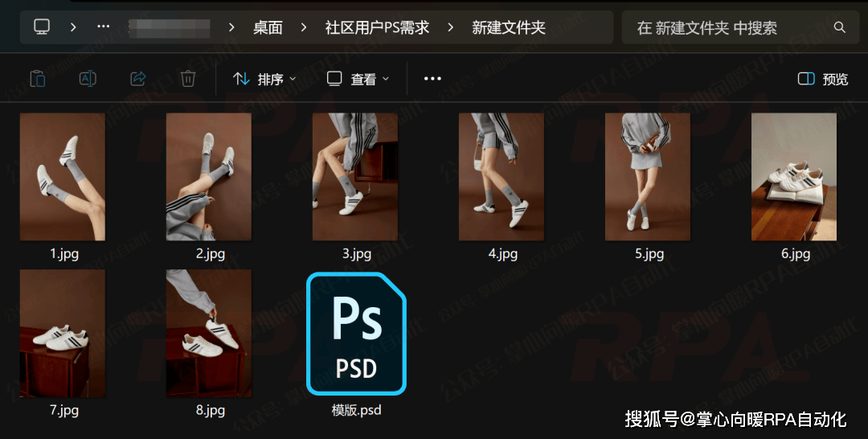868x439 pixels.
Task: Navigate to 桌面 in the breadcrumb
Action: pos(268,27)
